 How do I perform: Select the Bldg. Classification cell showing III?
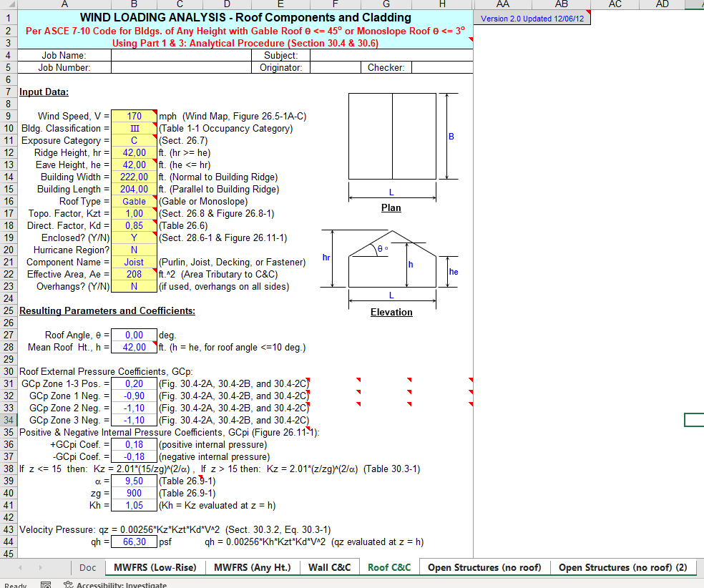(x=134, y=128)
